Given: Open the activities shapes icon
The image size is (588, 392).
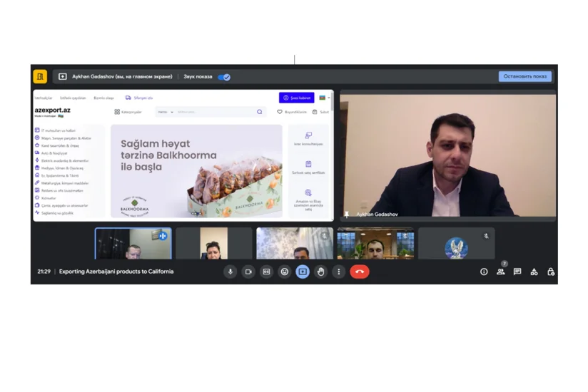Looking at the screenshot, I should click(x=534, y=272).
